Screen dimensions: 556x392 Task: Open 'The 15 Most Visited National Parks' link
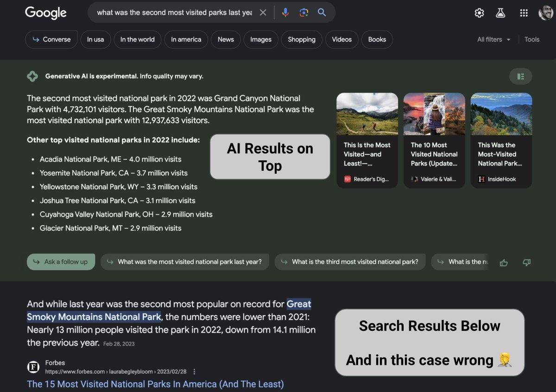(155, 384)
